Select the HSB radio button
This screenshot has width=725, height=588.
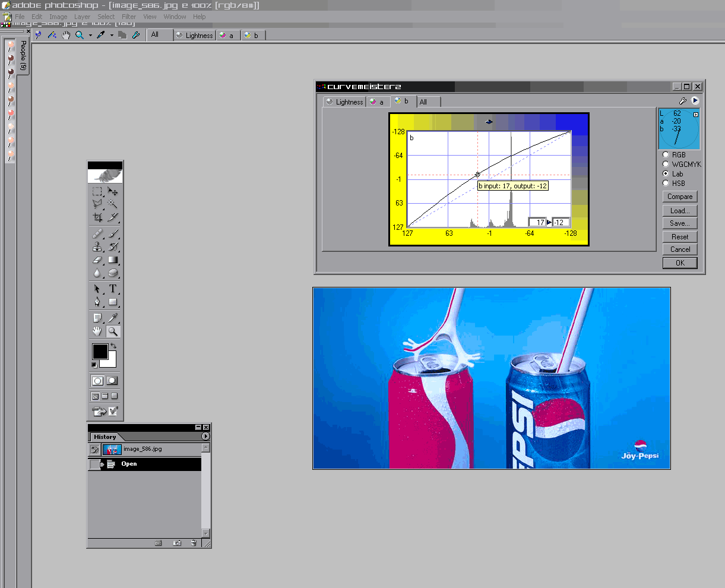point(666,183)
